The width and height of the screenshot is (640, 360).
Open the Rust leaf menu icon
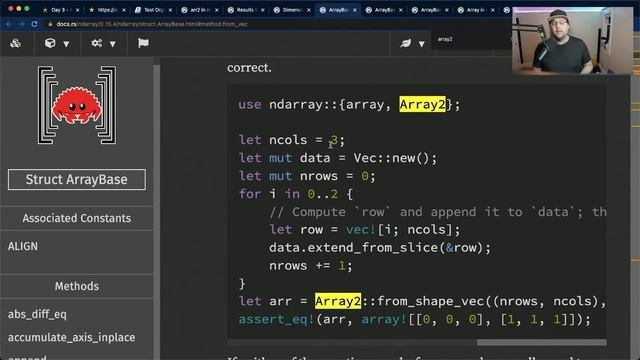coord(405,43)
